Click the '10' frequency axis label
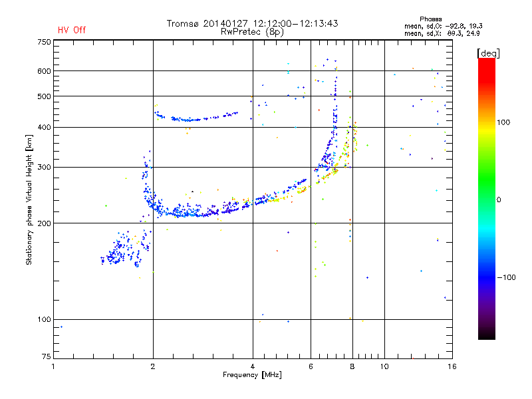The width and height of the screenshot is (532, 399). click(384, 366)
